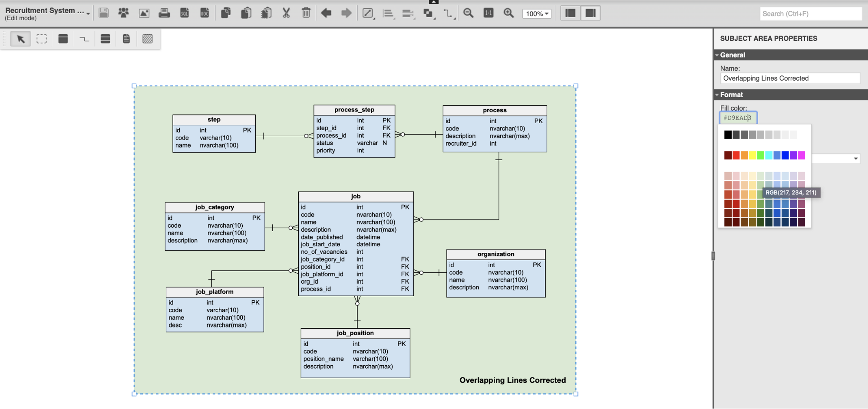Select the organization table header
Viewport: 868px width, 409px height.
click(496, 254)
